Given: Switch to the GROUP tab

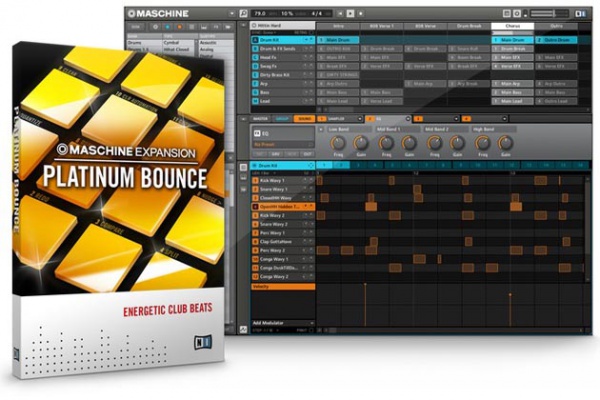Looking at the screenshot, I should click(282, 119).
